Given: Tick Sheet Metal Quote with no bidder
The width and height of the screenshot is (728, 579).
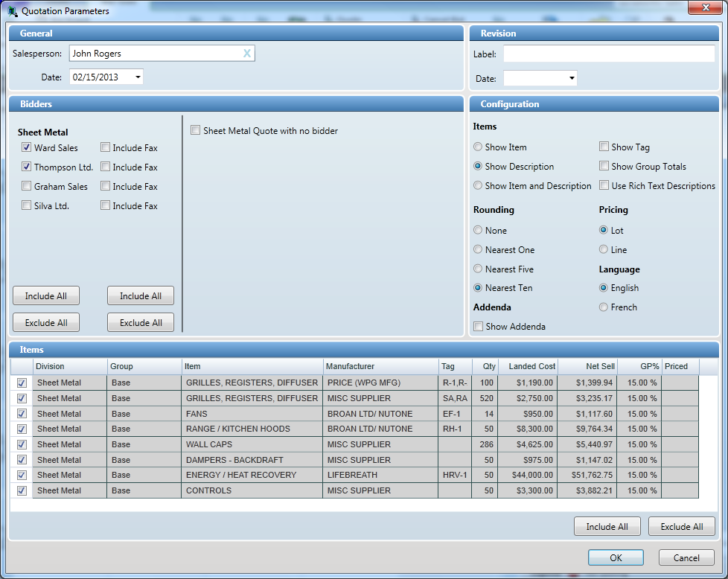Looking at the screenshot, I should [x=196, y=131].
